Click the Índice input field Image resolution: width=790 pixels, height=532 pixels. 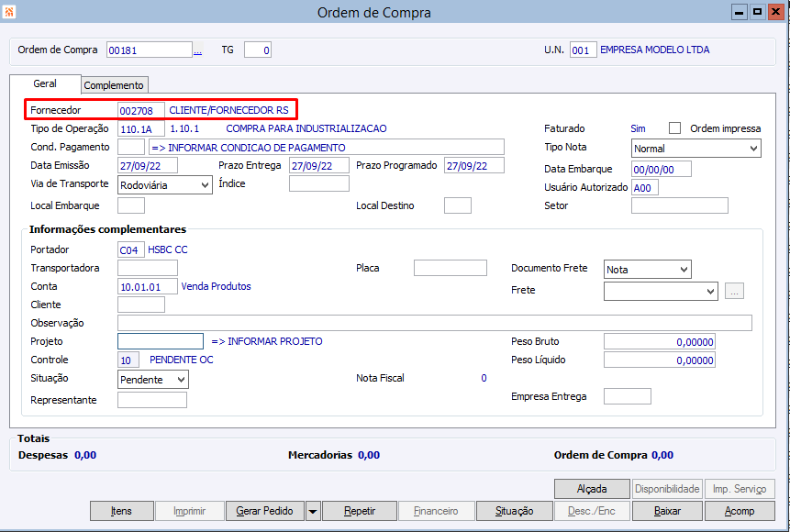click(x=319, y=183)
